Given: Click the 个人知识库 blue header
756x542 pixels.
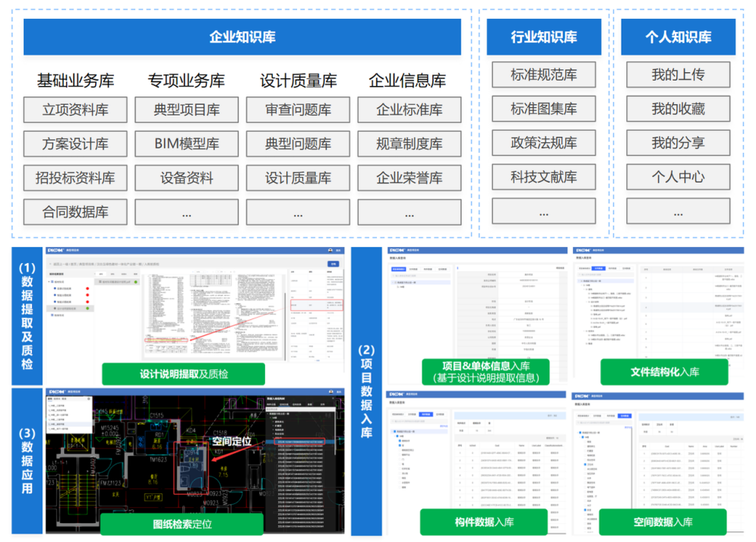Looking at the screenshot, I should click(678, 37).
